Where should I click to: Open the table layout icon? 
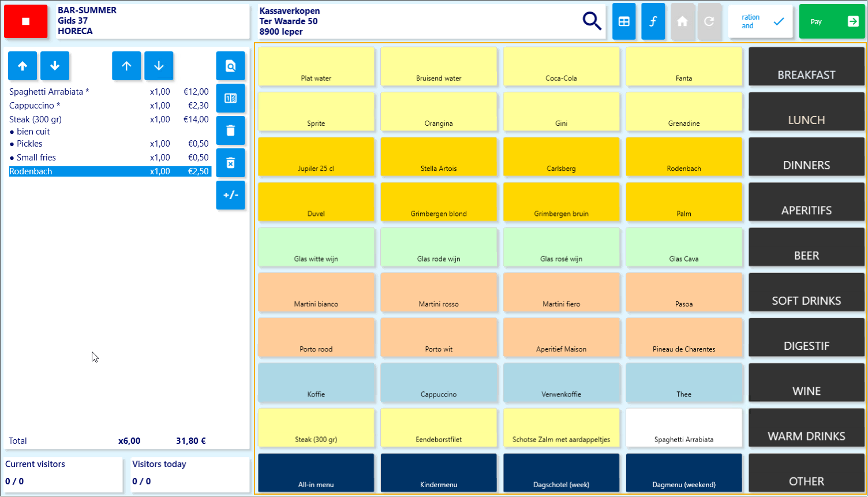624,21
